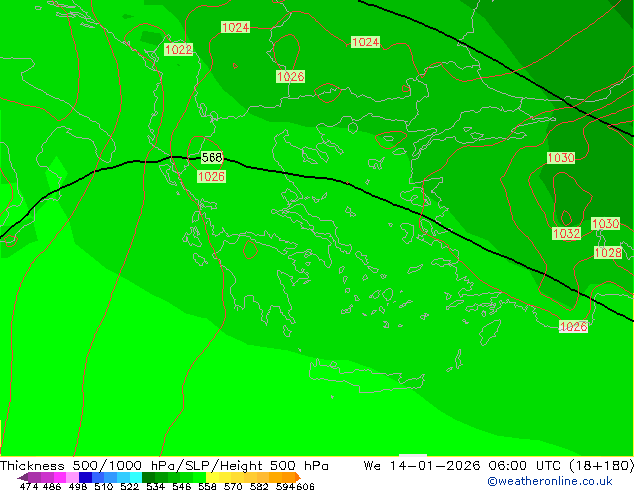Open the weatheronline.co.uk copyright link
Viewport: 634px width, 490px height.
(550, 481)
